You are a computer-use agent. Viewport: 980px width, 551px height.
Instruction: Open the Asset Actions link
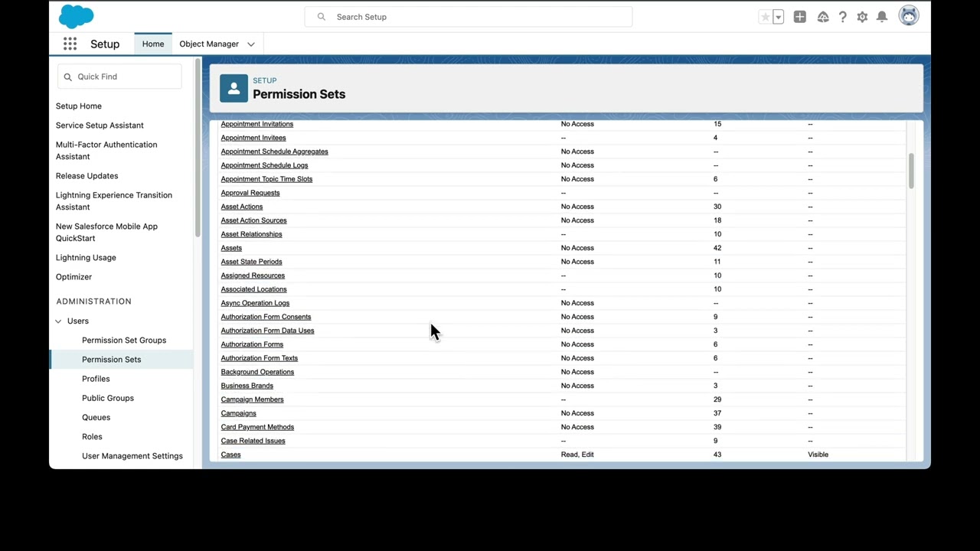coord(242,207)
